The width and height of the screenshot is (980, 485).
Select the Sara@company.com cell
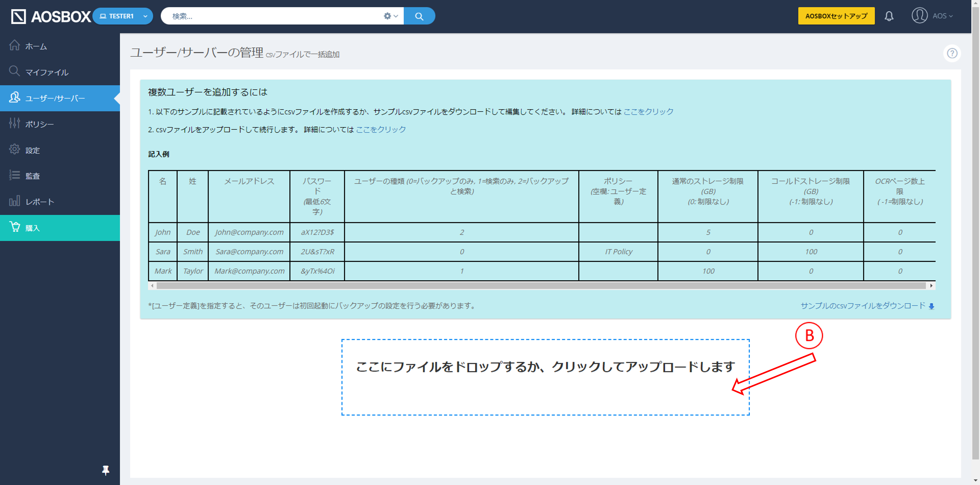click(249, 252)
